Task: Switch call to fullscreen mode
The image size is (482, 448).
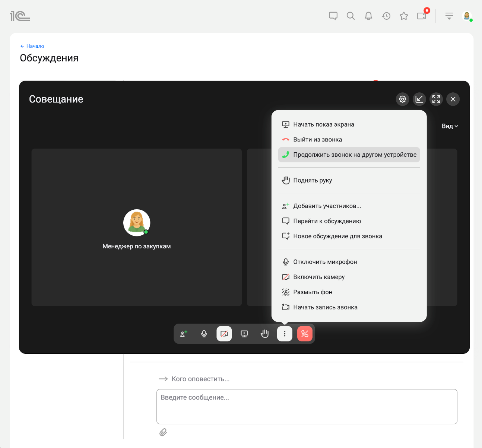Action: [x=436, y=99]
